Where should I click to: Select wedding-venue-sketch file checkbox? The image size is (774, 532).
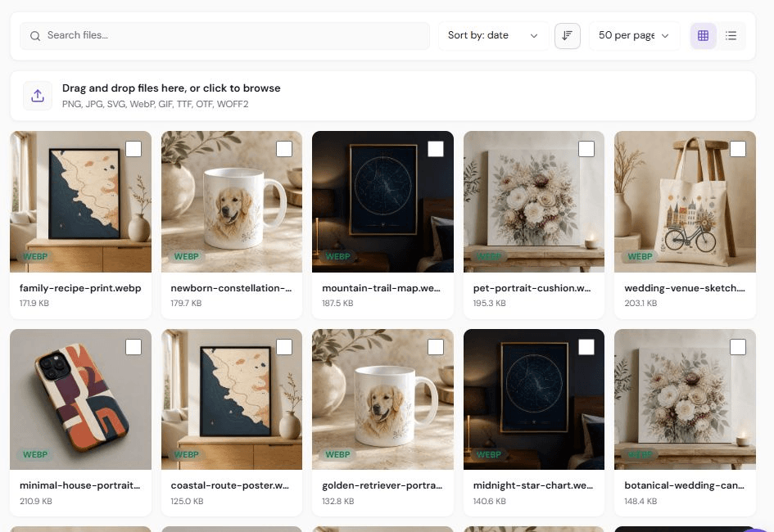tap(738, 149)
